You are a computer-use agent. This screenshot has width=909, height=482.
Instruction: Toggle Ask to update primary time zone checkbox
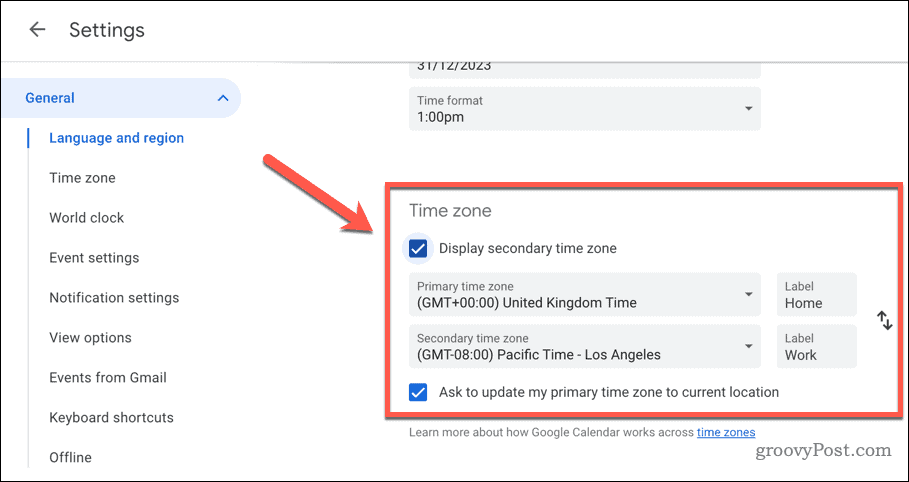[418, 392]
